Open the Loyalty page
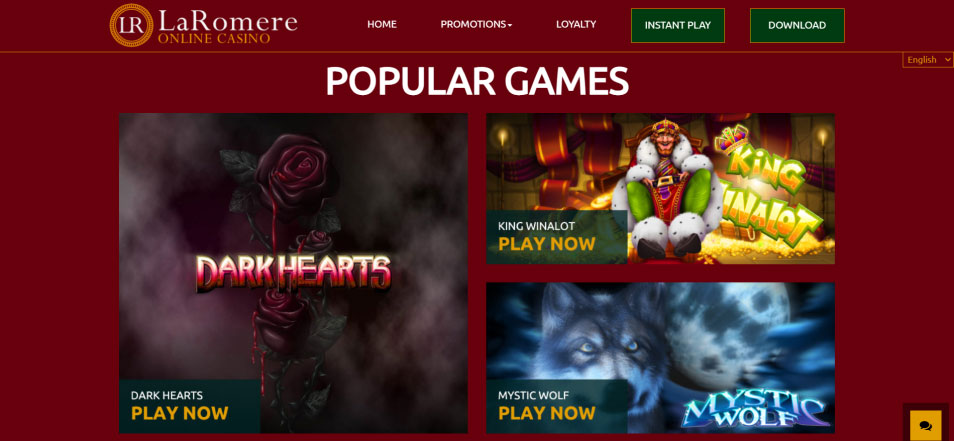 576,24
